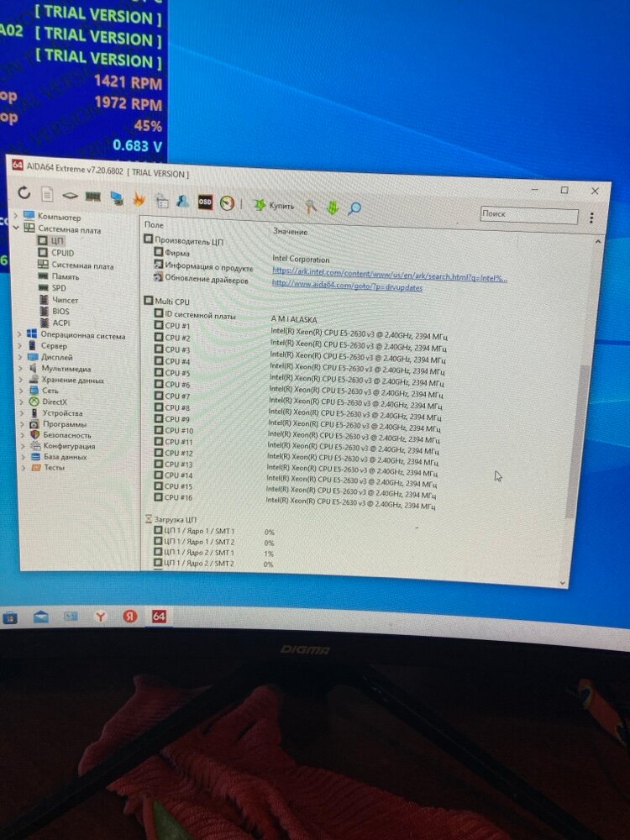Click the network computers toolbar icon
The height and width of the screenshot is (840, 630).
tap(116, 198)
